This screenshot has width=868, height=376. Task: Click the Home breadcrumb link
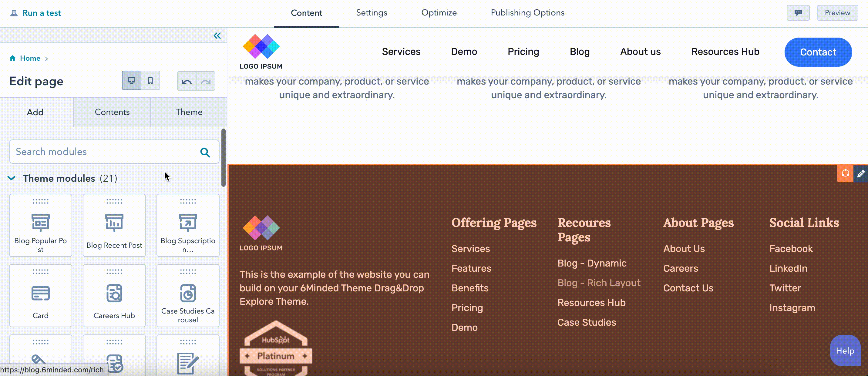(30, 58)
